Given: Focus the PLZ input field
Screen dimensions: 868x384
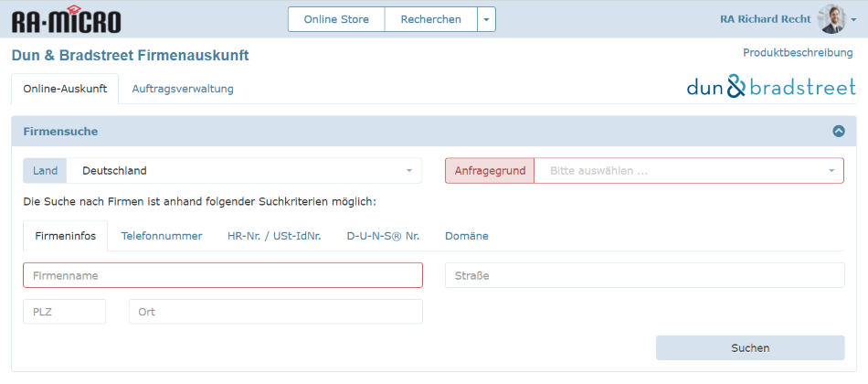Looking at the screenshot, I should pos(64,312).
